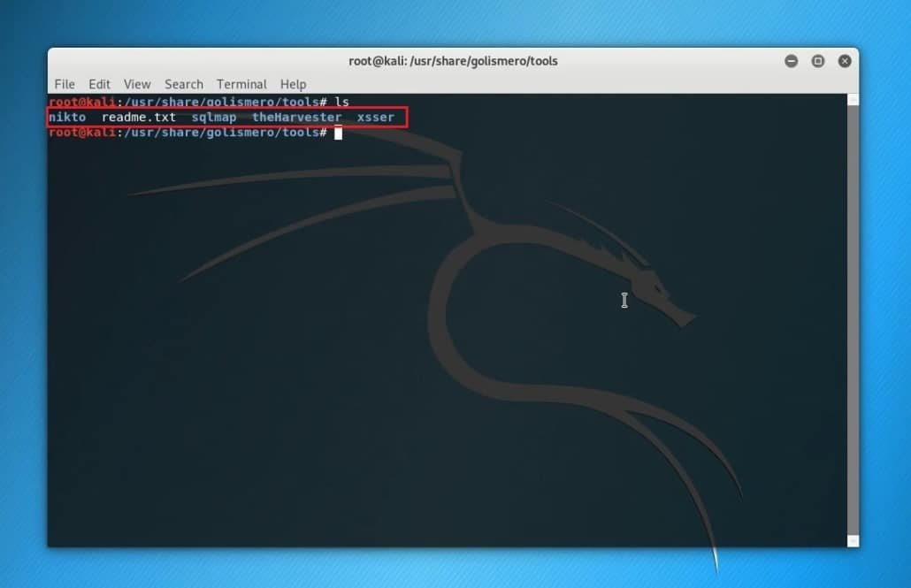
Task: Close the terminal window
Action: coord(845,61)
